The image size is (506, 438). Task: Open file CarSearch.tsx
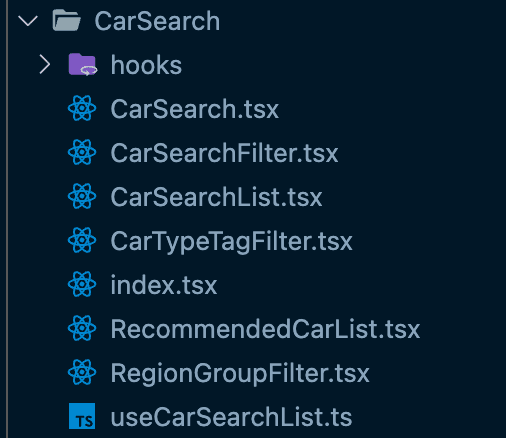(195, 109)
